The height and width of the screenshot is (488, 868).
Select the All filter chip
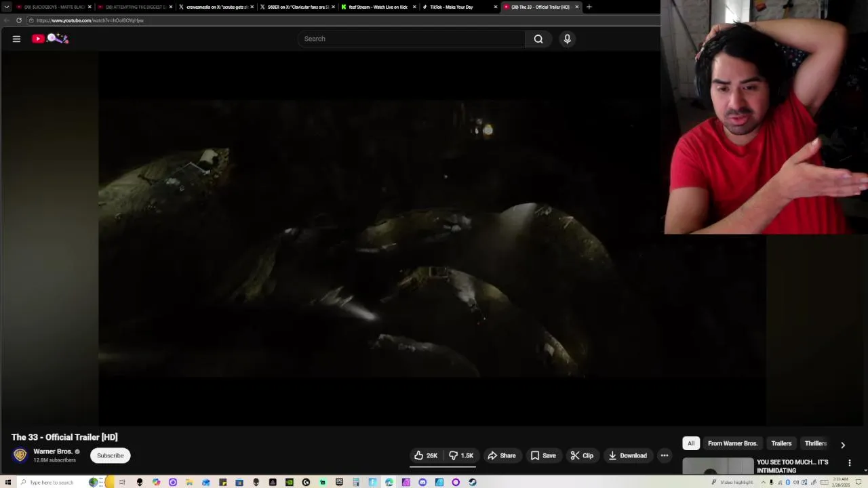pos(691,443)
